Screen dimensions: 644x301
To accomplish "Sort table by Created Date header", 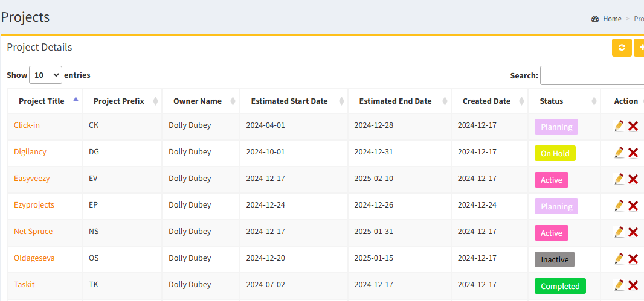I will click(x=486, y=101).
